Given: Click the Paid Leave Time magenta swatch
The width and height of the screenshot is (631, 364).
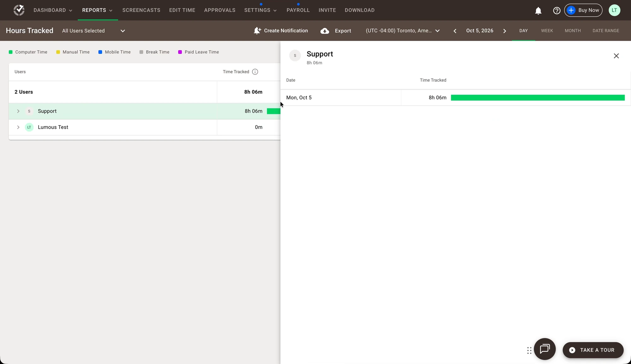Looking at the screenshot, I should coord(180,52).
